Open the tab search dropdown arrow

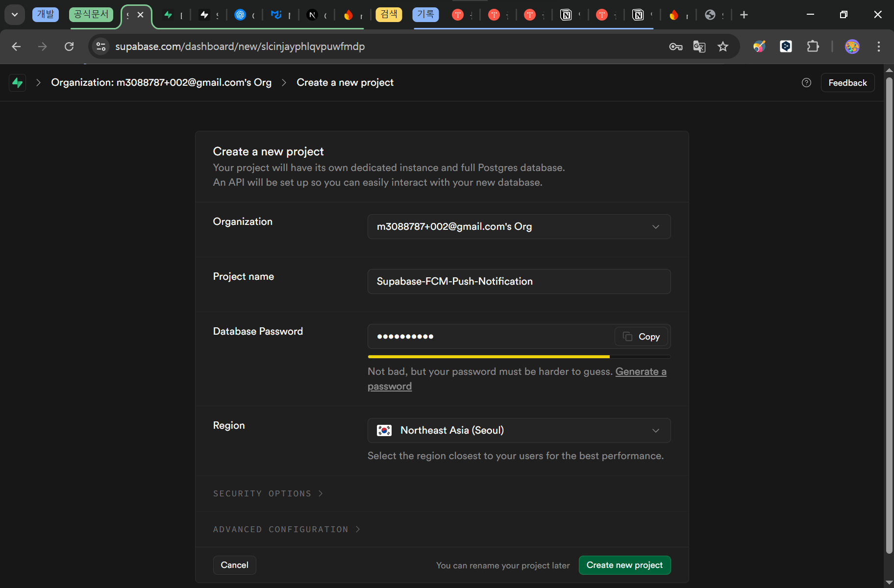point(15,15)
